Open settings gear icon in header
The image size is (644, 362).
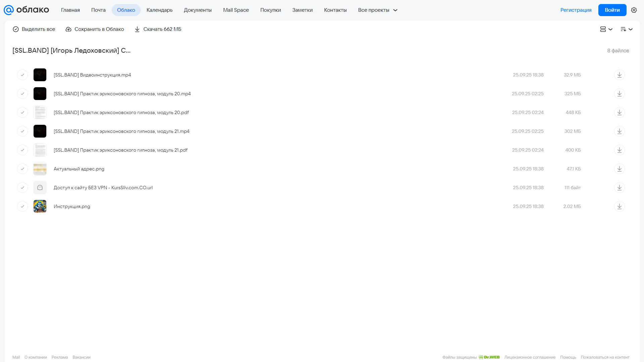(634, 10)
